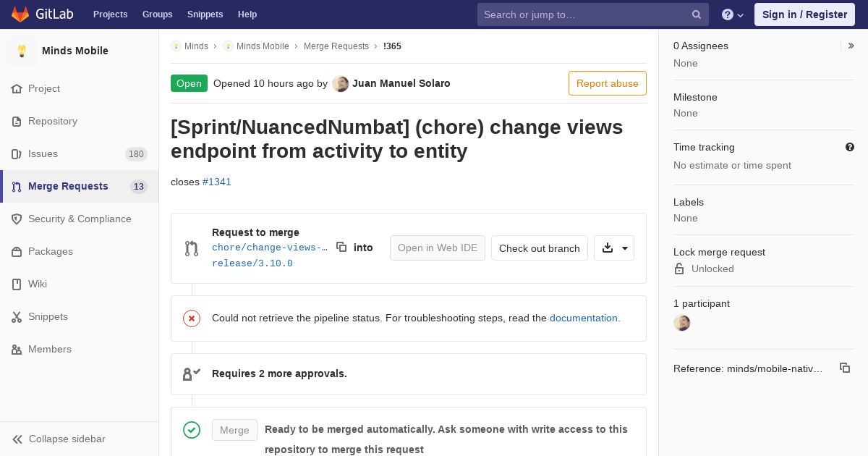Viewport: 868px width, 456px height.
Task: Click the approvals user-check icon
Action: click(192, 373)
